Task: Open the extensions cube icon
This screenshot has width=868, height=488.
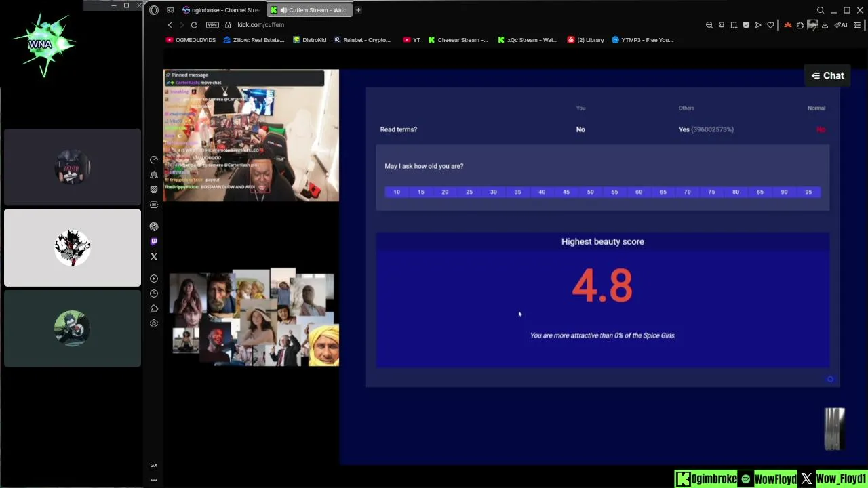Action: coord(800,25)
